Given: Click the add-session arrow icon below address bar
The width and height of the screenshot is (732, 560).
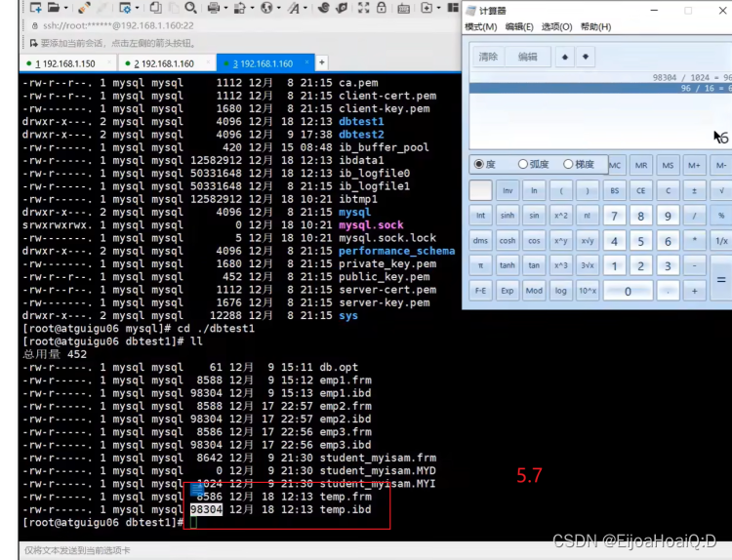Looking at the screenshot, I should coord(33,43).
